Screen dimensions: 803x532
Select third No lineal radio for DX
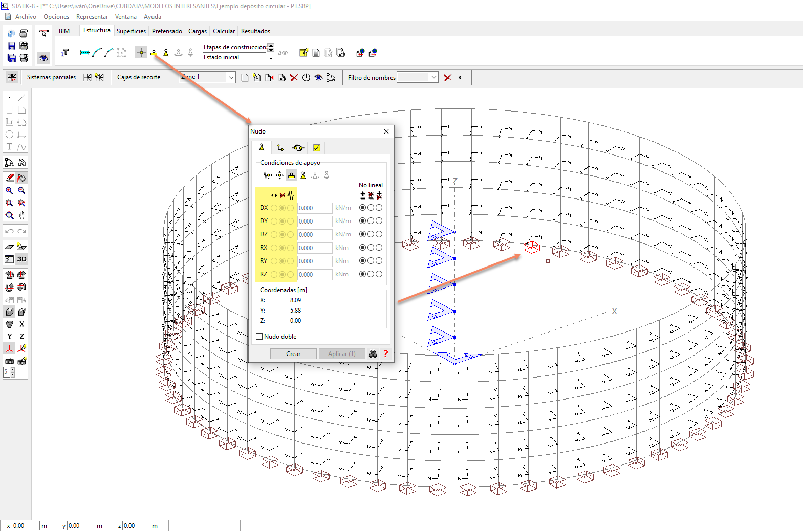click(379, 208)
